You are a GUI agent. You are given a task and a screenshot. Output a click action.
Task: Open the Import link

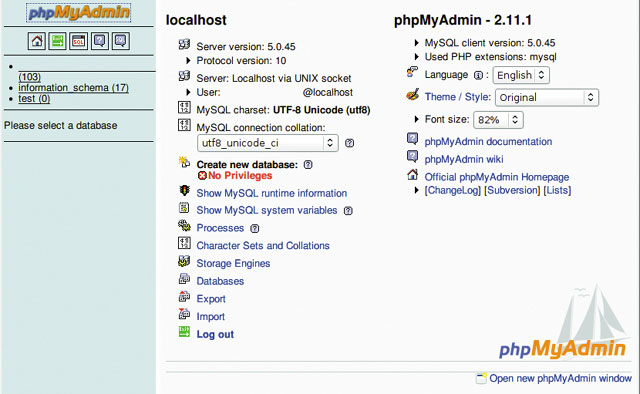pos(211,316)
